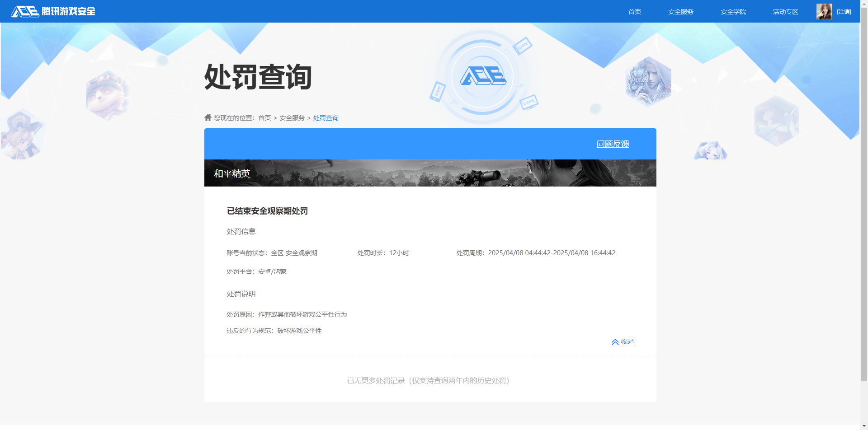Click the chevron icon beside 收起

614,342
